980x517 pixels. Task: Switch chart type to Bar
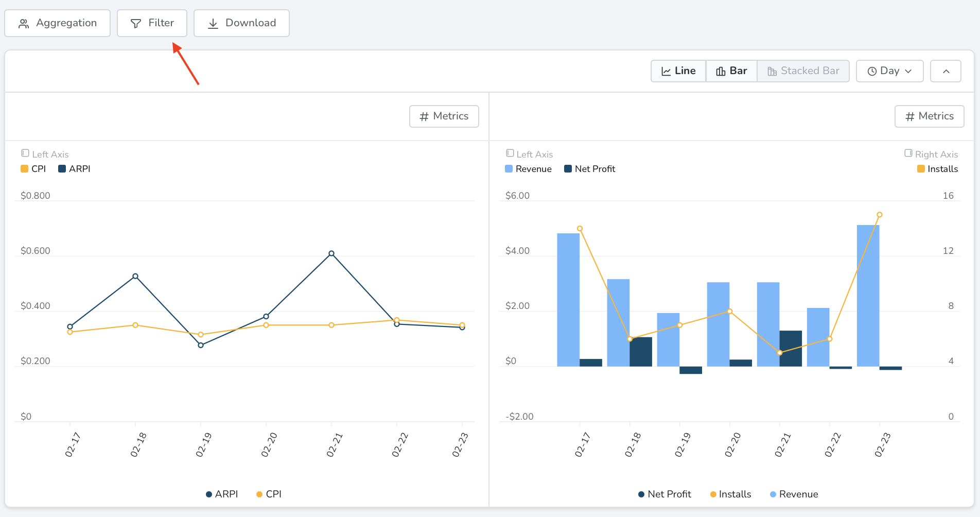pos(731,71)
